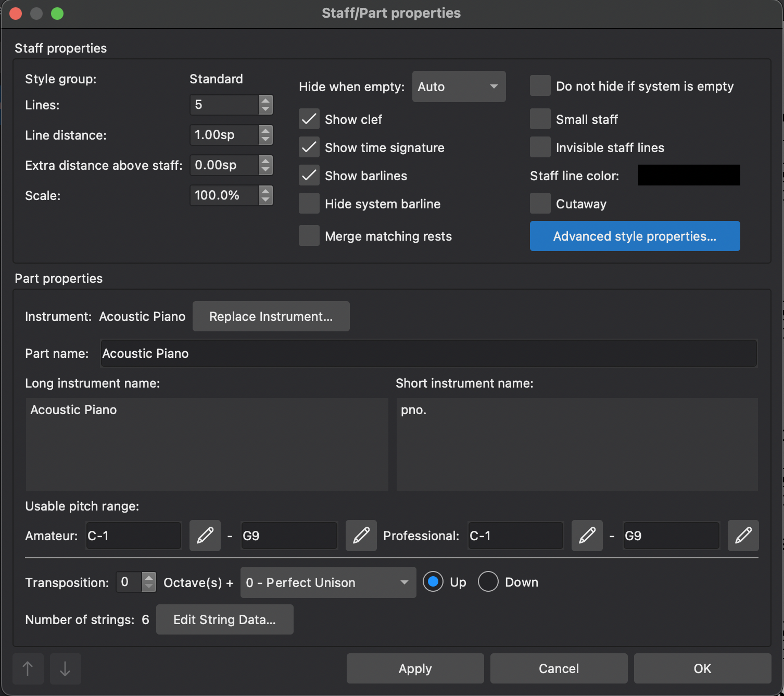Increase Octave(s) value with spinner

(x=149, y=578)
